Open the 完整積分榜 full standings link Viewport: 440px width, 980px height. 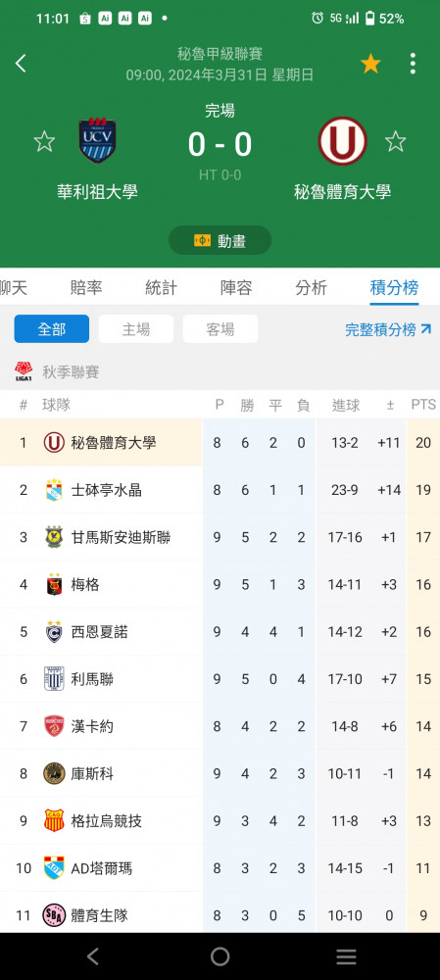click(388, 329)
